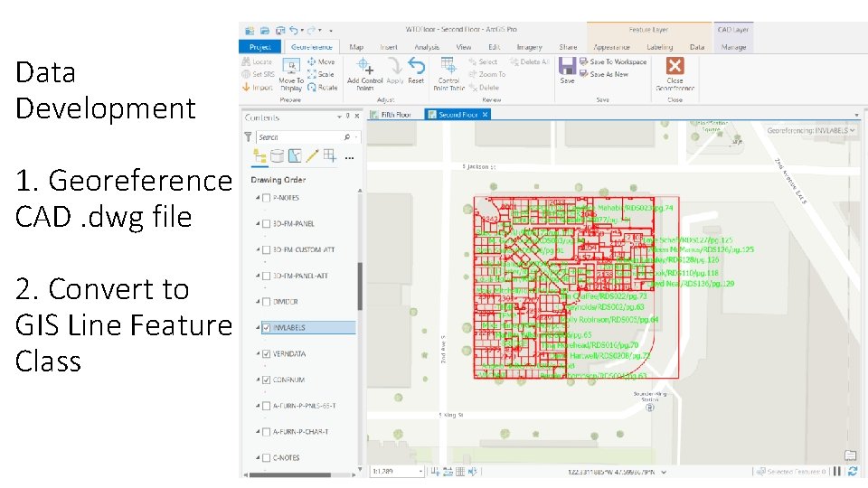Toggle the 3D-FM-PANEL-ATT layer checkbox
Image resolution: width=868 pixels, height=488 pixels.
(x=266, y=276)
